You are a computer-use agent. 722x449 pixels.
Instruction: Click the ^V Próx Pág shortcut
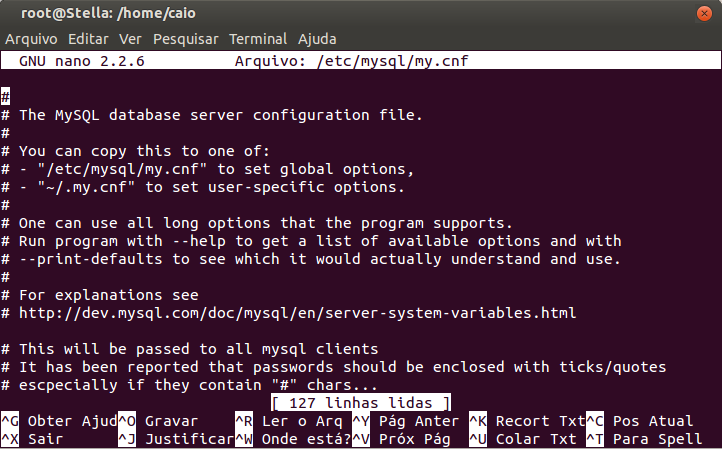tap(402, 439)
